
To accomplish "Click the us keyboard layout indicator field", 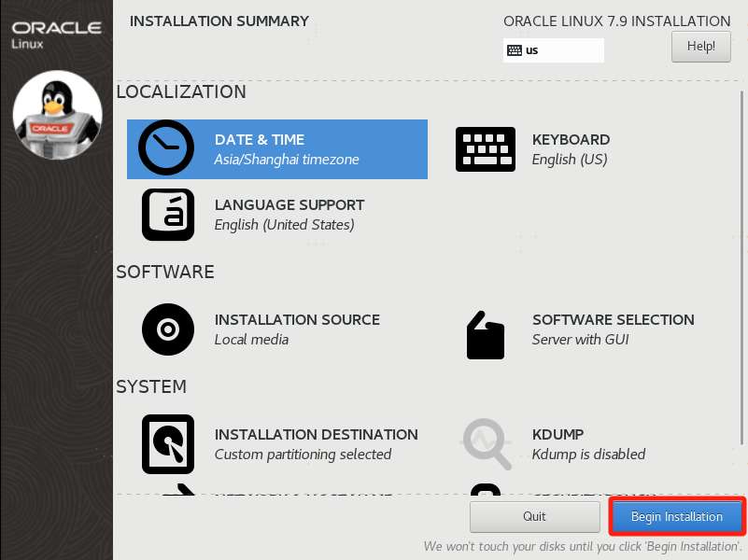I will [x=554, y=50].
